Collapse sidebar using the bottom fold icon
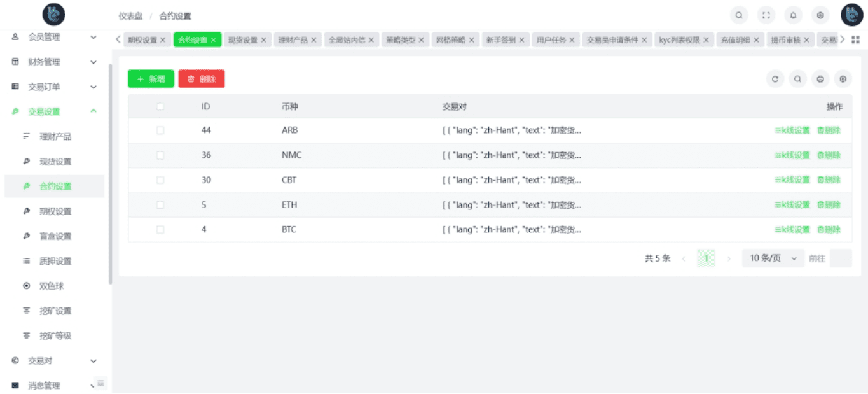Viewport: 868px width, 394px height. [x=100, y=383]
